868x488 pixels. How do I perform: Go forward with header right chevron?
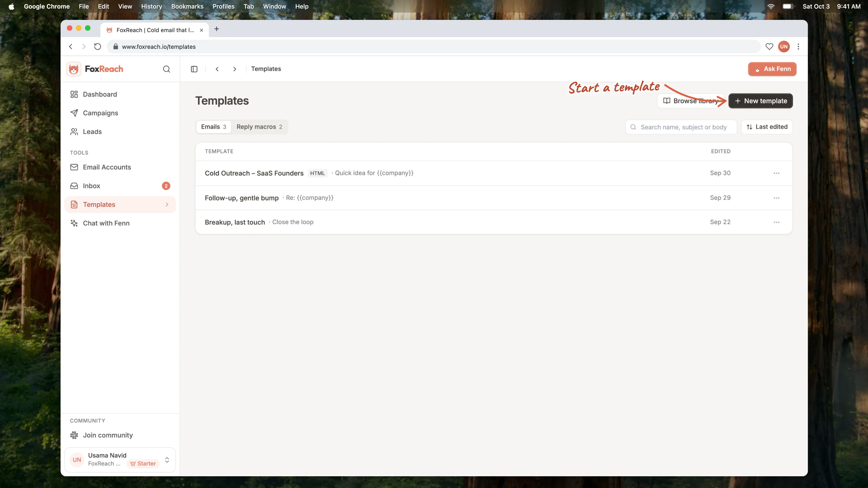tap(234, 69)
